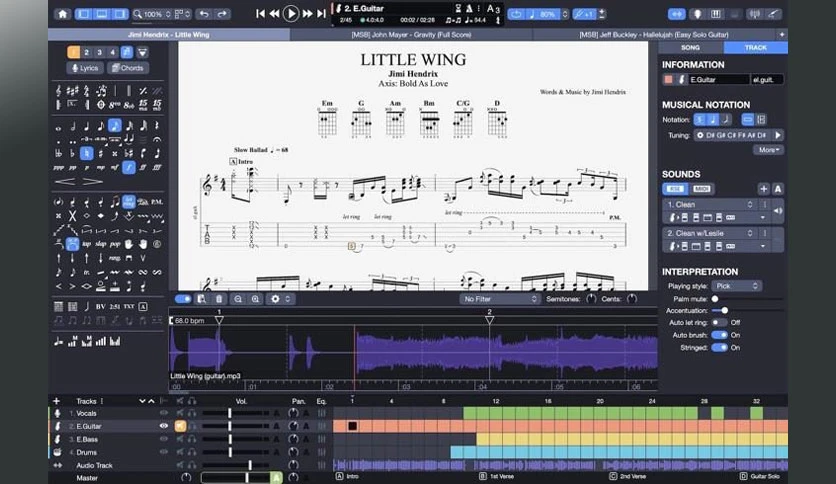Select the palm mute P.M. effect
Screen dimensions: 836x484
click(157, 202)
